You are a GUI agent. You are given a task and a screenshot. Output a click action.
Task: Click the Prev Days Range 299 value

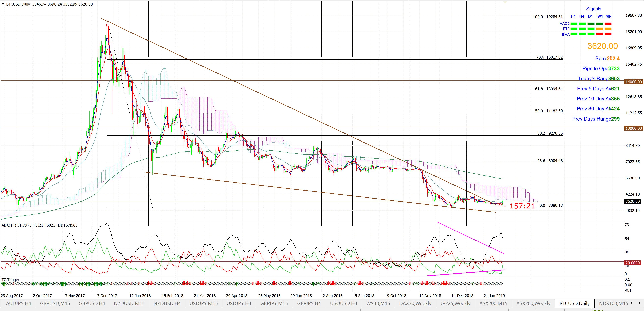click(x=615, y=119)
